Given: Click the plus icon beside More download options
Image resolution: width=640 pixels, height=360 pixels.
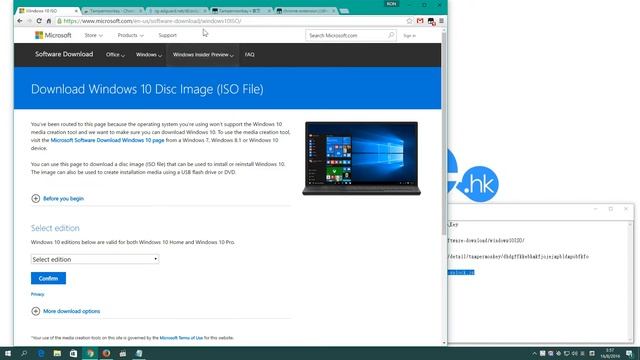Looking at the screenshot, I should 36,311.
